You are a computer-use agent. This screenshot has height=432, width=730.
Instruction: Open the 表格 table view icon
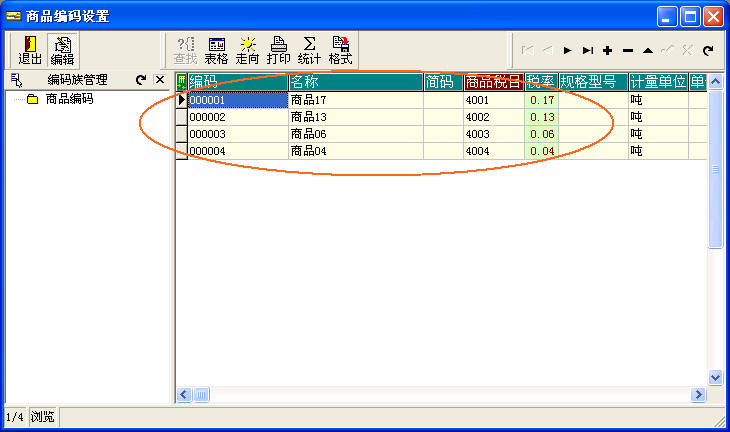coord(216,50)
